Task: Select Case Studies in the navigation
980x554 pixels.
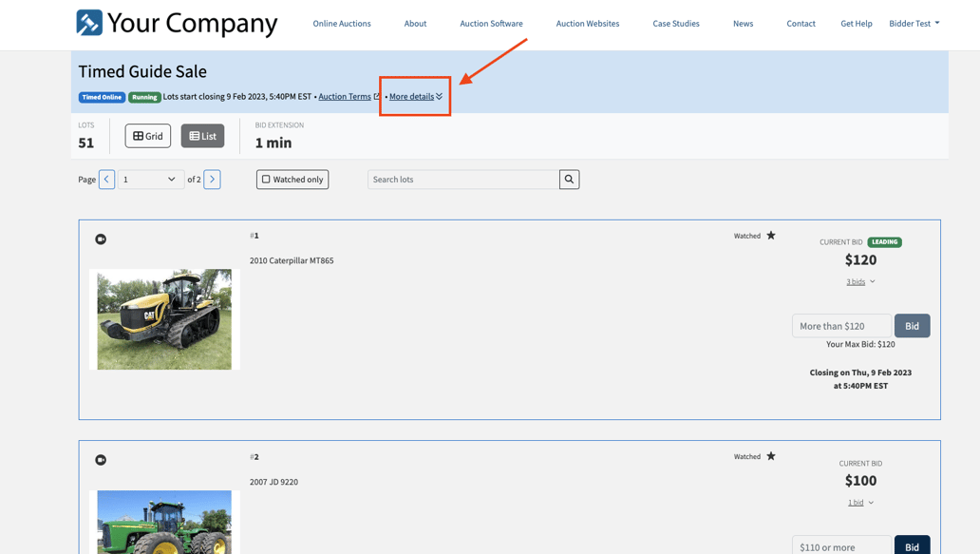Action: coord(675,23)
